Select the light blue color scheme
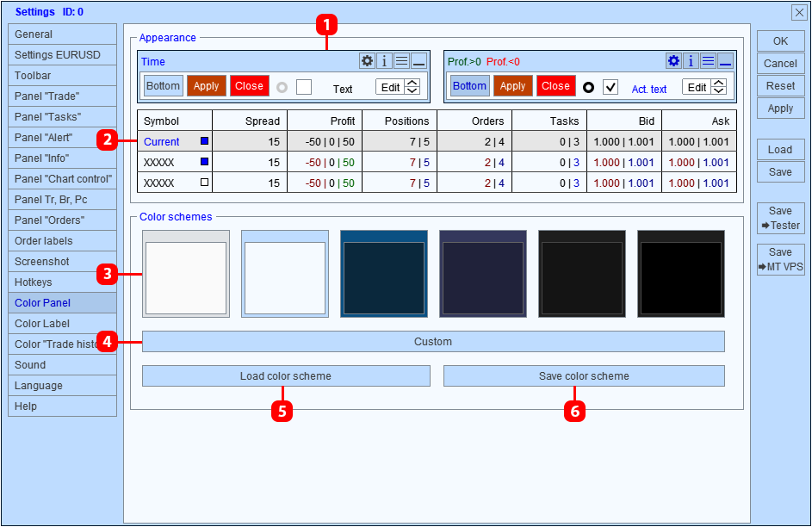 click(285, 274)
